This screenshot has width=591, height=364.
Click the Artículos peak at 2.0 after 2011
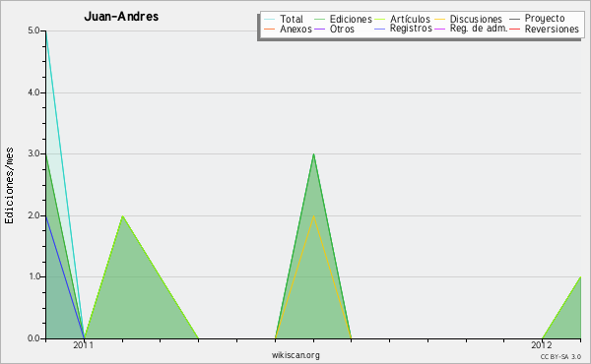[x=122, y=215]
